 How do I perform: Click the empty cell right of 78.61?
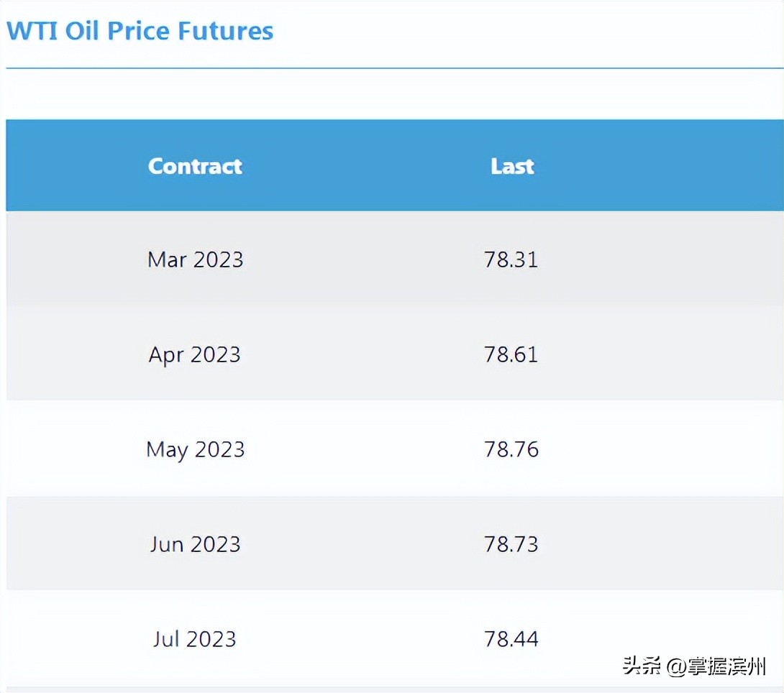pos(683,354)
